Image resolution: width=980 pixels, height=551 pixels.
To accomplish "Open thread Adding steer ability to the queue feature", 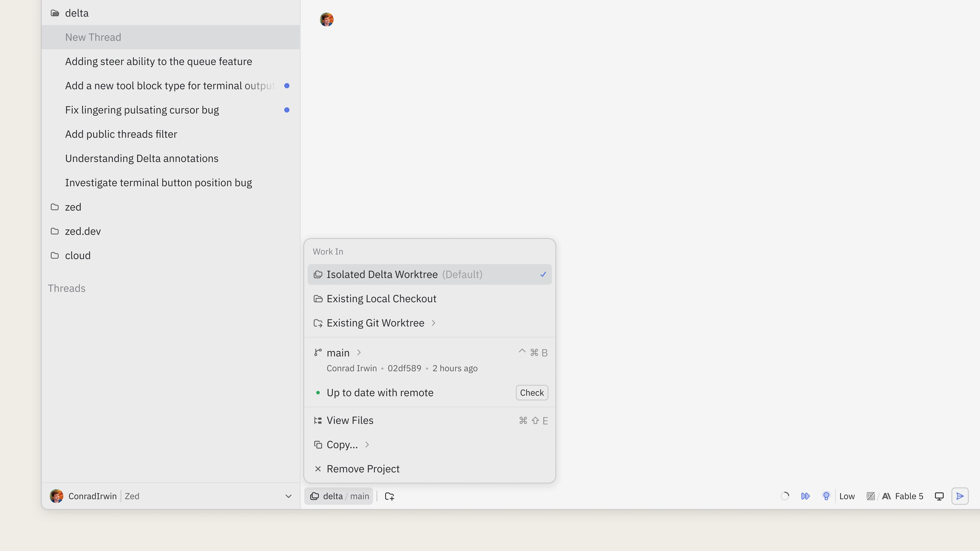I will click(170, 62).
